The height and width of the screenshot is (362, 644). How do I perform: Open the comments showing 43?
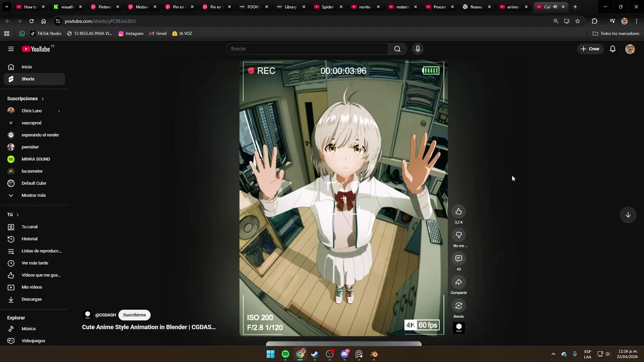tap(458, 258)
